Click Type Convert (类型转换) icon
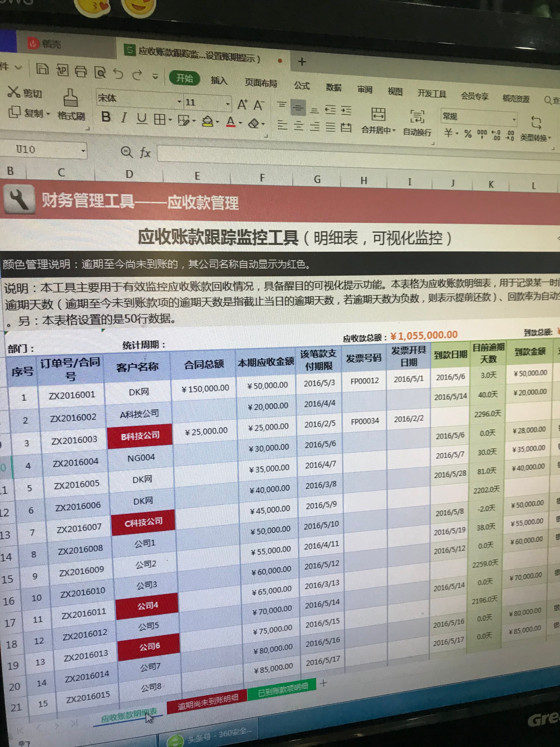Image resolution: width=560 pixels, height=747 pixels. (x=536, y=129)
